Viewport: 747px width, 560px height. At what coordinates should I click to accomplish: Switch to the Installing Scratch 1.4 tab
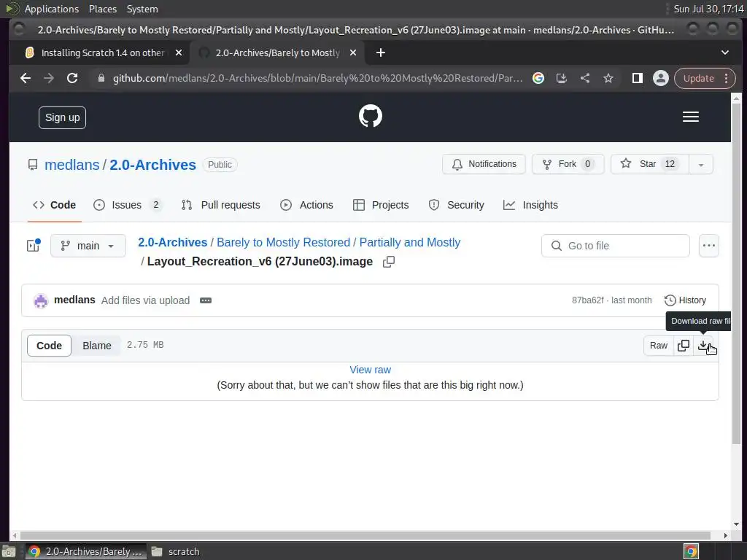coord(98,52)
